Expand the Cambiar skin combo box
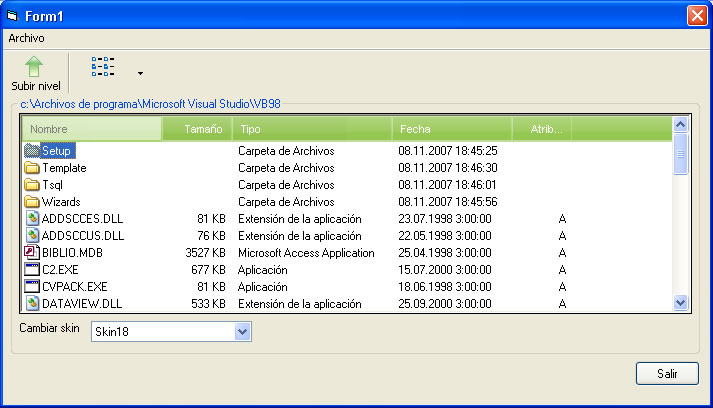The image size is (713, 408). [x=241, y=331]
